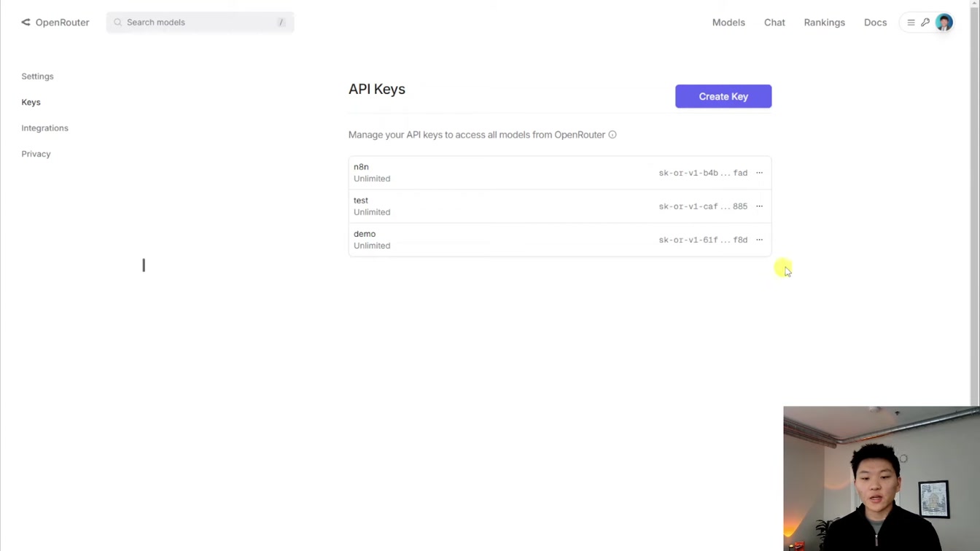Select Privacy in the sidebar

point(36,154)
